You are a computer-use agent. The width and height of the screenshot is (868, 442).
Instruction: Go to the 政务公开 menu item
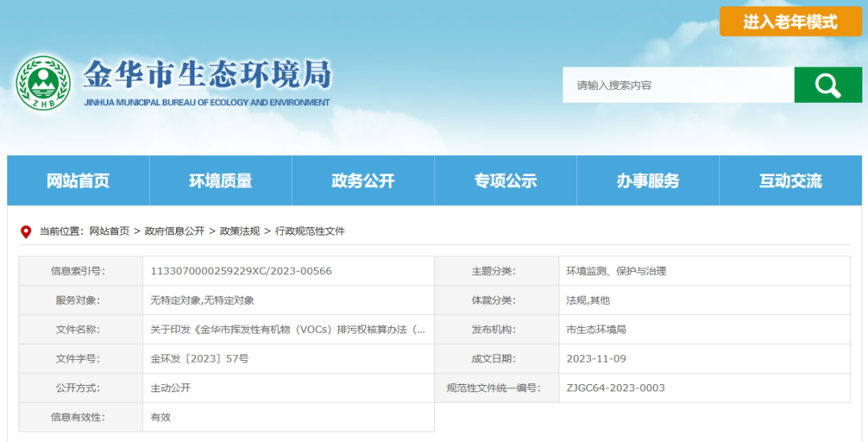tap(362, 181)
